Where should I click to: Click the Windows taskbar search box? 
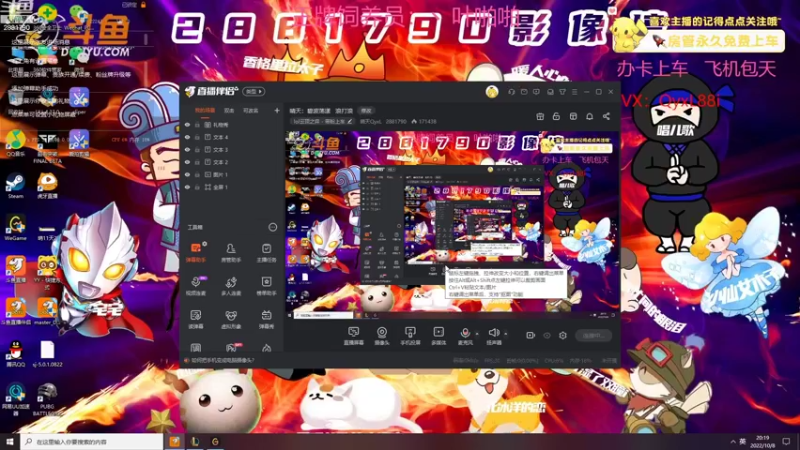(92, 442)
